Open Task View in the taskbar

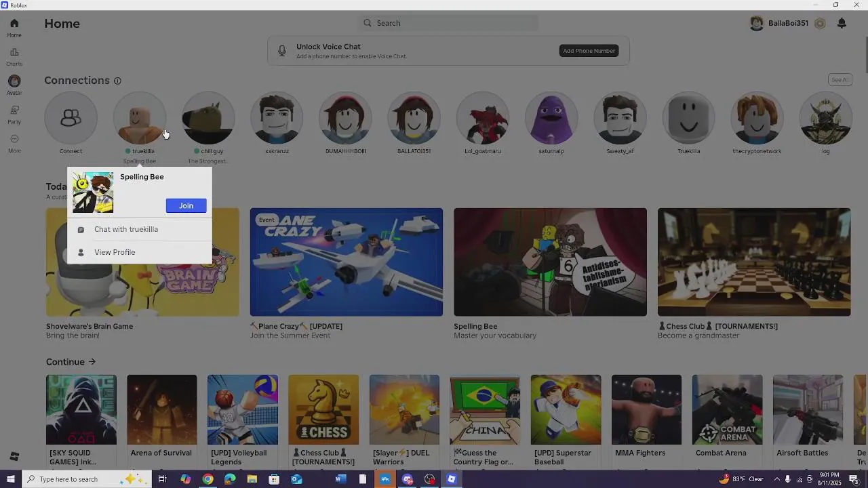[163, 479]
